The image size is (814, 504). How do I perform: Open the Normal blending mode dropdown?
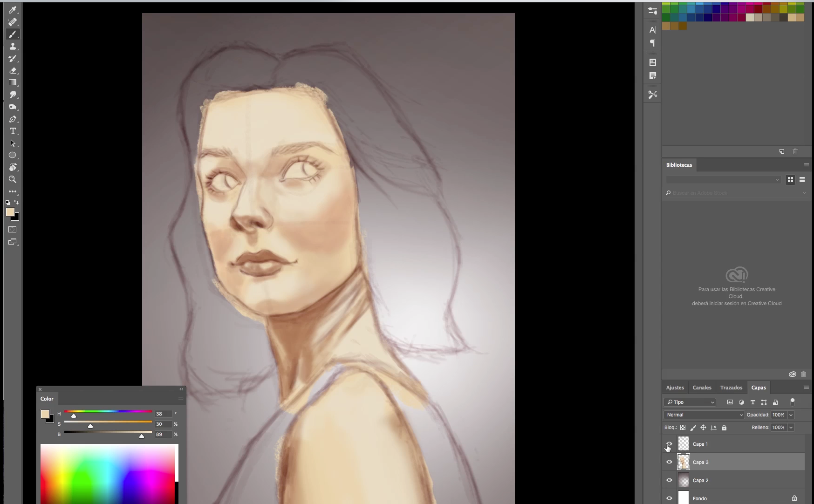[x=704, y=415]
